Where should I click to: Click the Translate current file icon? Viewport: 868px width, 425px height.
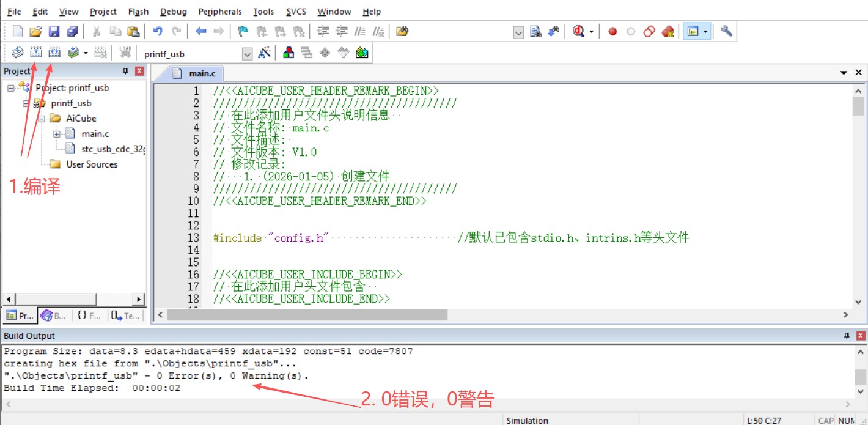click(x=17, y=52)
